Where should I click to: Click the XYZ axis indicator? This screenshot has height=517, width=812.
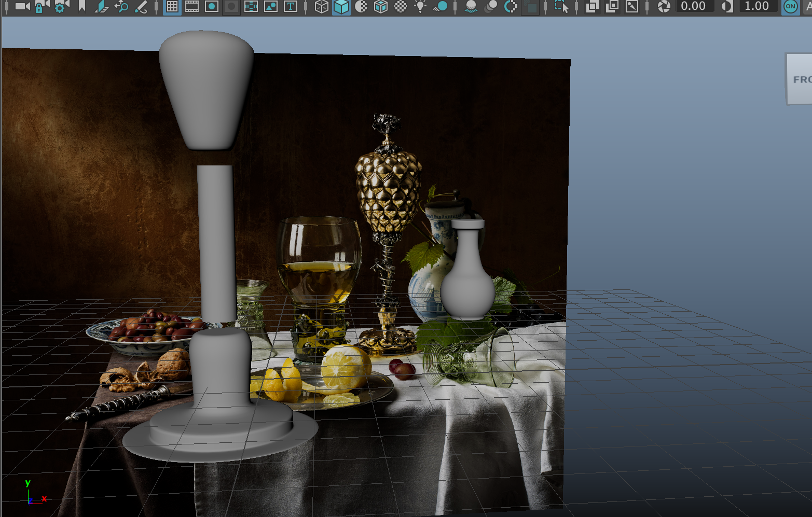35,493
